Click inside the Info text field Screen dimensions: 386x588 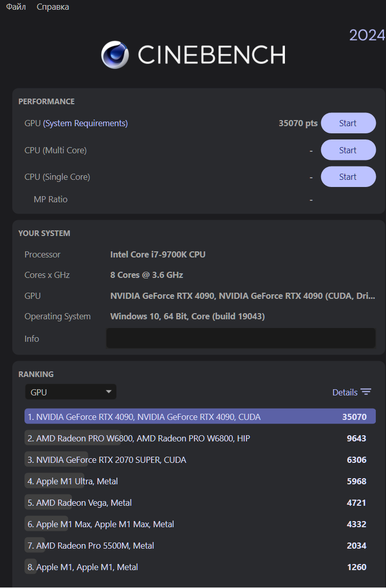point(240,338)
